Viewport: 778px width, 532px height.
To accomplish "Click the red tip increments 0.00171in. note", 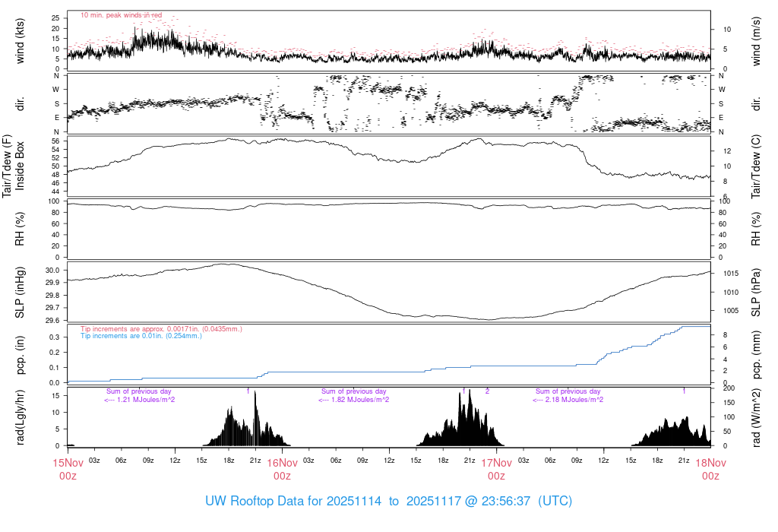I will coord(161,329).
